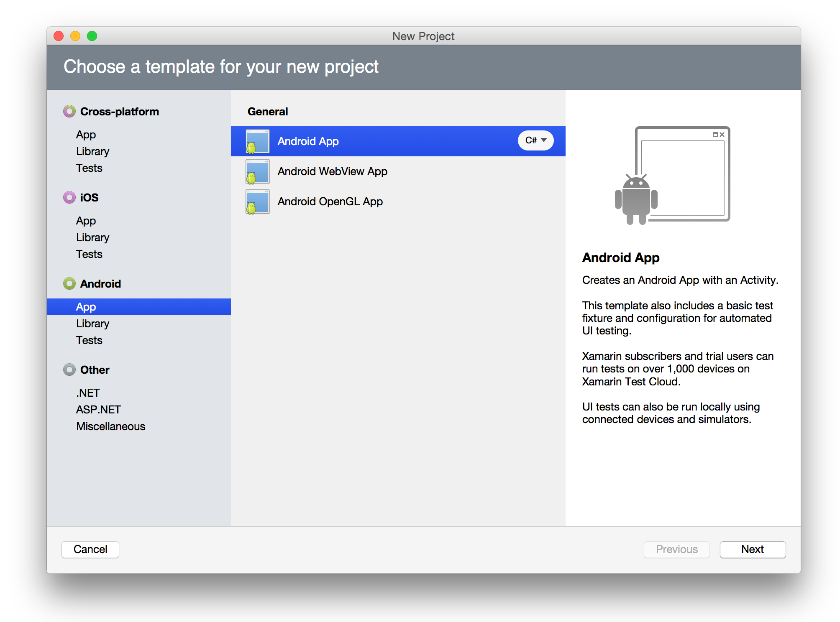Click the green fullscreen window button

[92, 36]
